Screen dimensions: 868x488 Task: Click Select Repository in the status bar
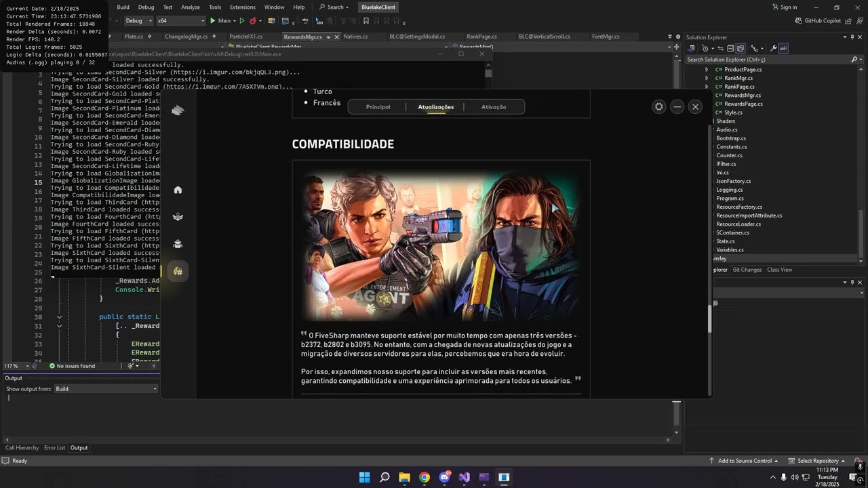tap(817, 461)
